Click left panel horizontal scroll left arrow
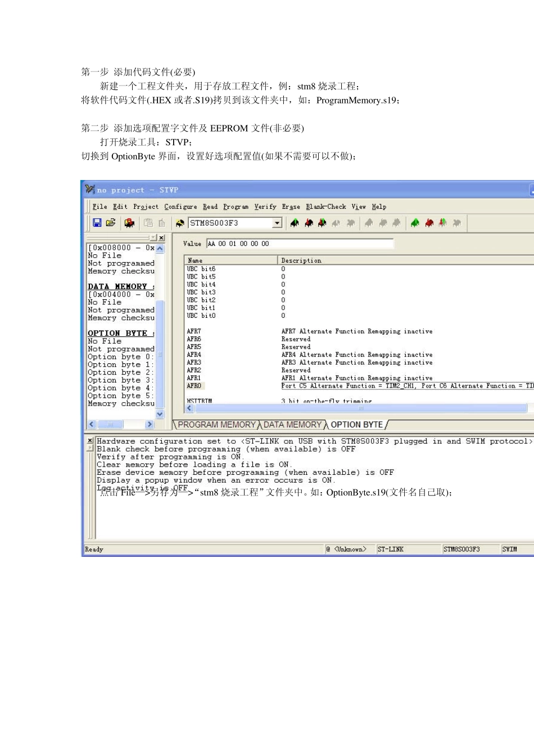Image resolution: width=534 pixels, height=756 pixels. point(92,424)
